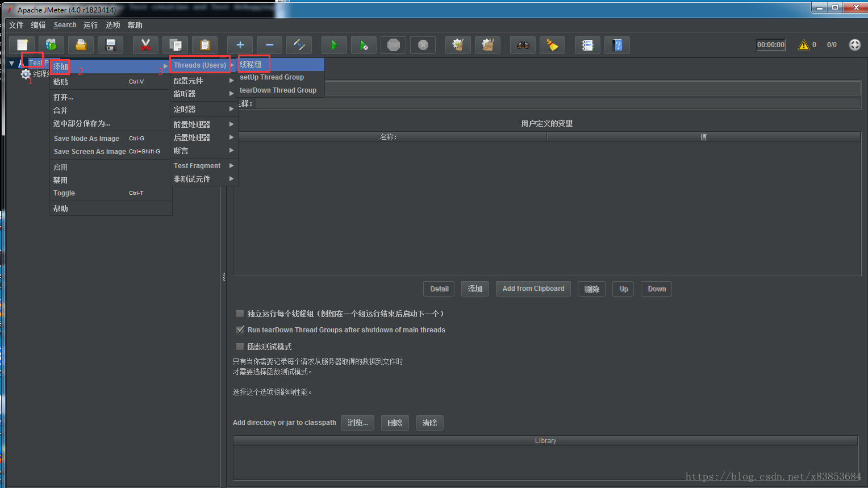Screen dimensions: 868x488
Task: Click the New test plan icon
Action: pos(22,45)
